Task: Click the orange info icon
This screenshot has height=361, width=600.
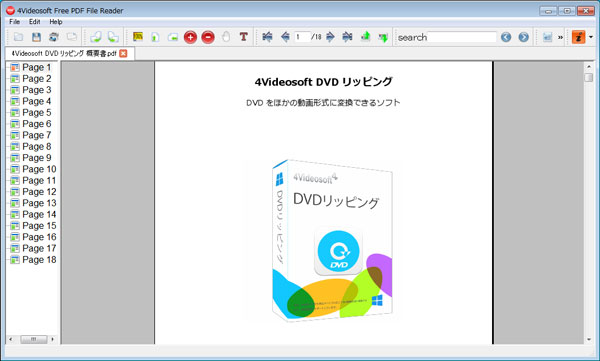Action: click(x=578, y=37)
